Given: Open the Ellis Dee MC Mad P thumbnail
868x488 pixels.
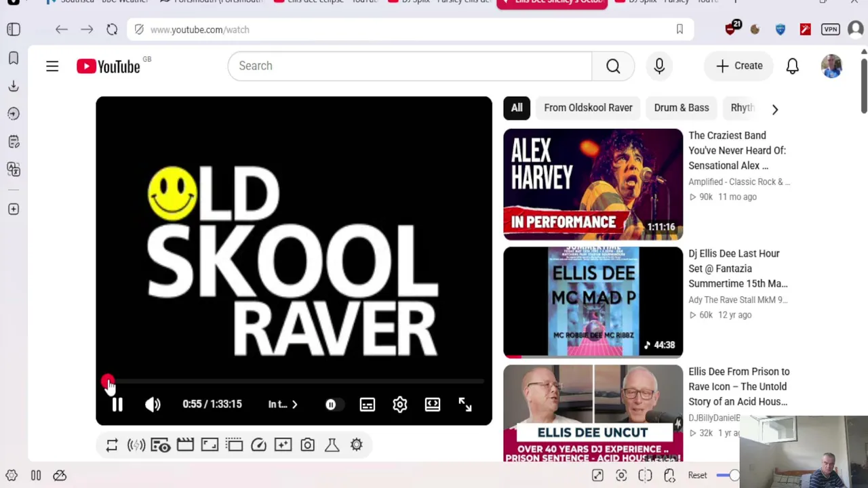Looking at the screenshot, I should coord(593,302).
